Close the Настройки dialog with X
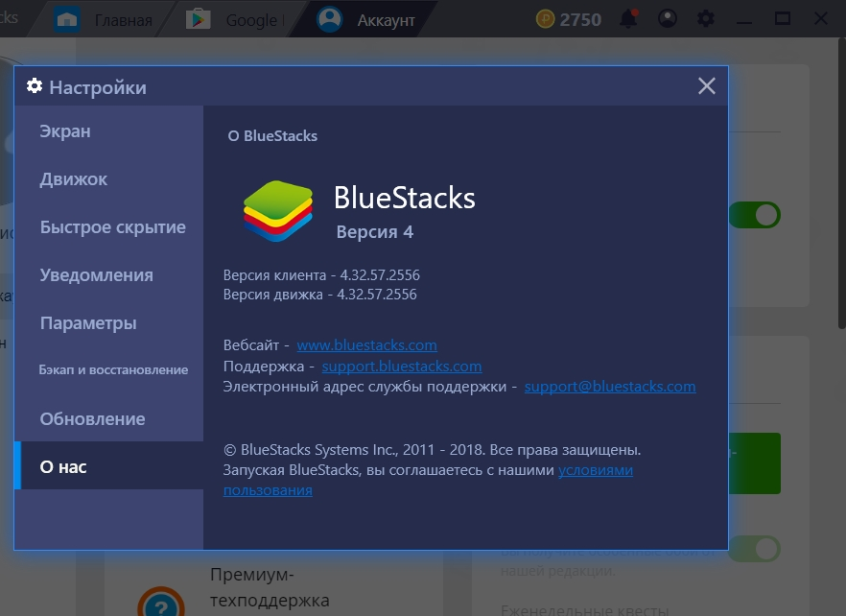 pyautogui.click(x=706, y=85)
